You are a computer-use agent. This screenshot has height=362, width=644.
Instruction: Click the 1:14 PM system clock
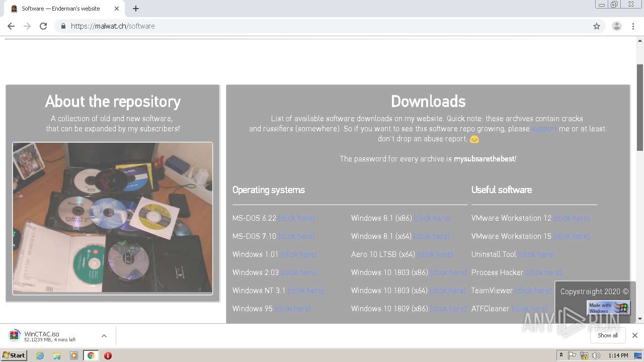click(x=618, y=355)
